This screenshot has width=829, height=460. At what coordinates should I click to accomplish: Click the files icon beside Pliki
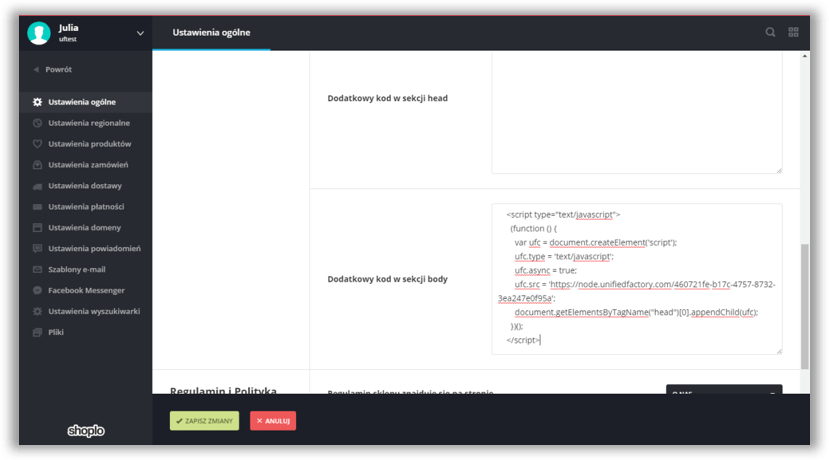click(x=37, y=333)
